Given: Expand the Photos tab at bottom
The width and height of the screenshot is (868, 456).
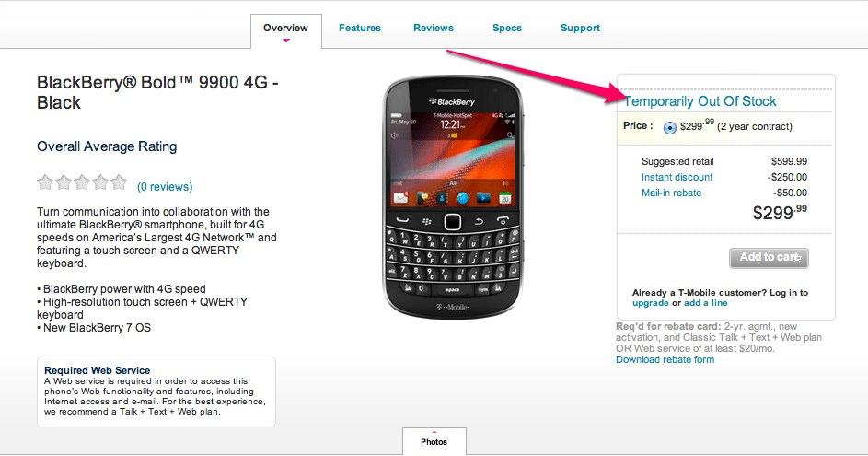Looking at the screenshot, I should point(434,441).
